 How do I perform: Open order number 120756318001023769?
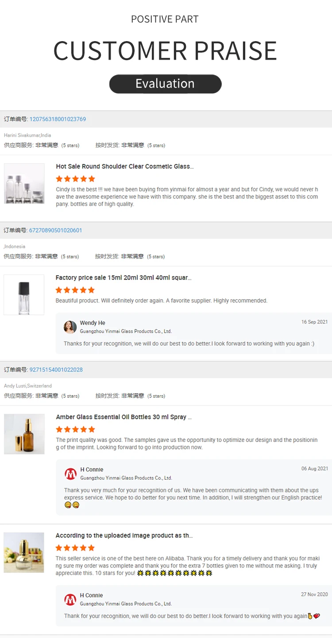pos(58,119)
